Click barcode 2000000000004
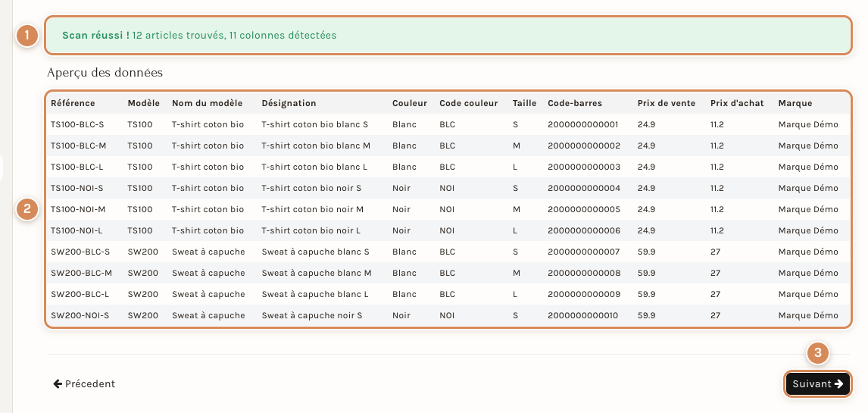 click(584, 188)
